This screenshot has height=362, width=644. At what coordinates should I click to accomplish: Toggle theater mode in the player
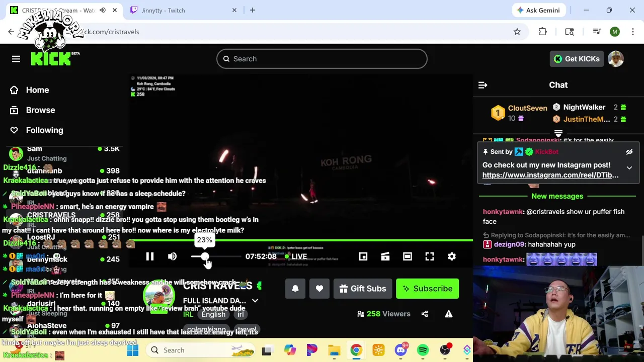point(408,256)
